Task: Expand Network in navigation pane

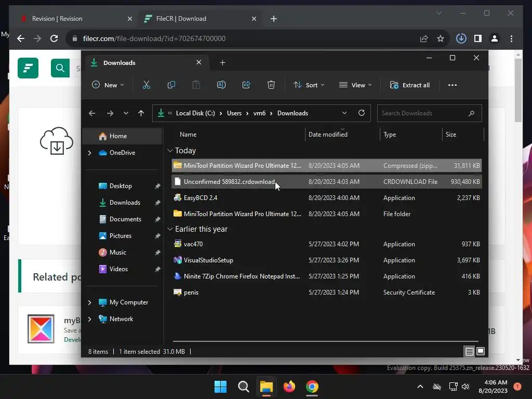Action: [x=89, y=319]
